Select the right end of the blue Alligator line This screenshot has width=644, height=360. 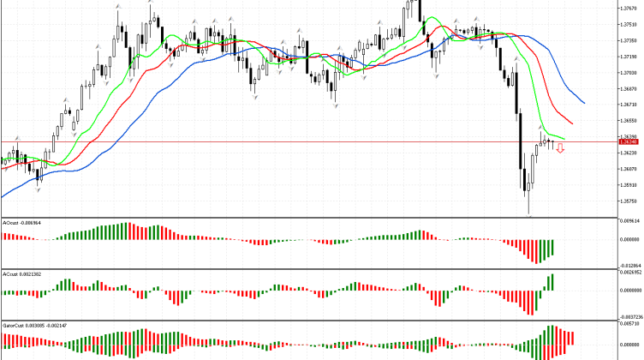pos(583,103)
